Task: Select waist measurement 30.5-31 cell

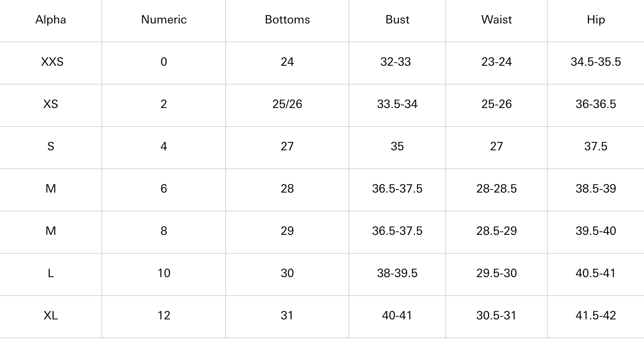Action: click(x=496, y=316)
